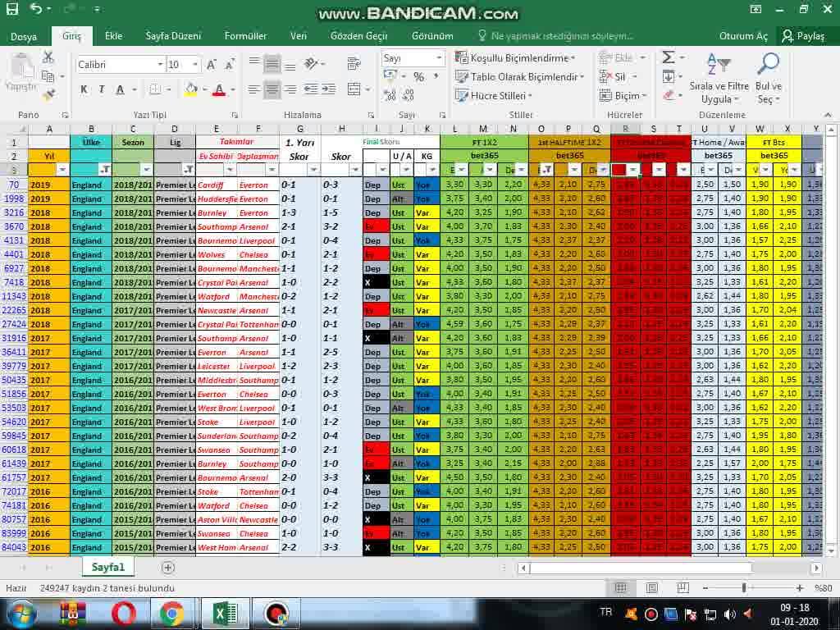Click the Sil cells button
The image size is (840, 630).
(619, 76)
